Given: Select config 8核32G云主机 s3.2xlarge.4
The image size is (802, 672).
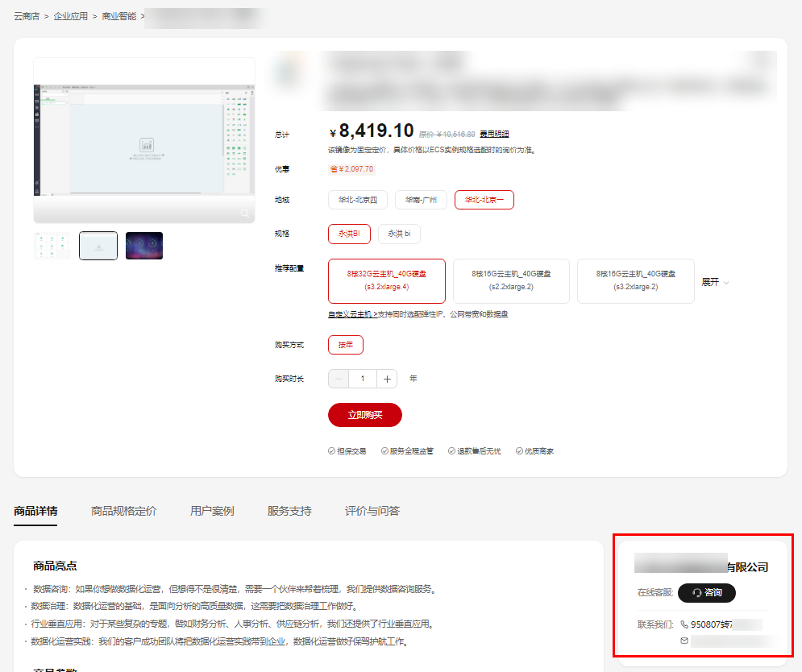Looking at the screenshot, I should (387, 280).
